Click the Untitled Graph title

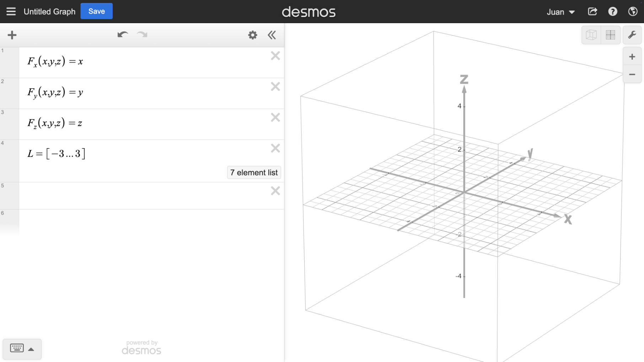49,11
